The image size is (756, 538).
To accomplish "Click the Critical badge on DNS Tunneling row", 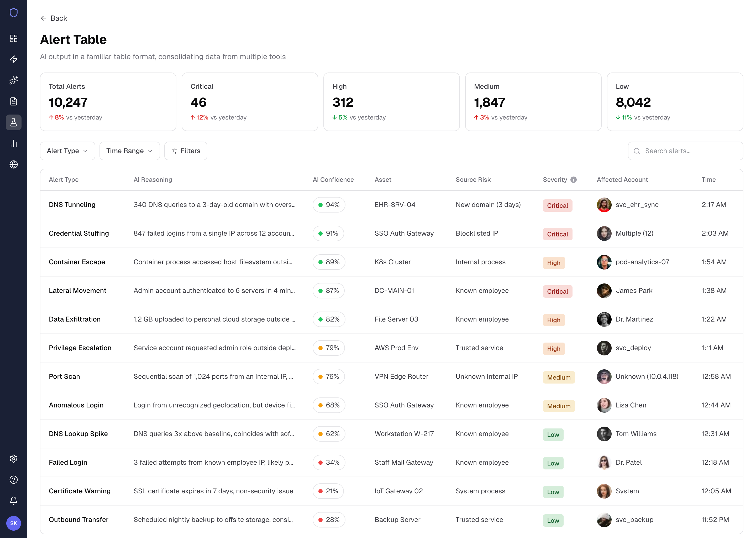I will (x=557, y=205).
